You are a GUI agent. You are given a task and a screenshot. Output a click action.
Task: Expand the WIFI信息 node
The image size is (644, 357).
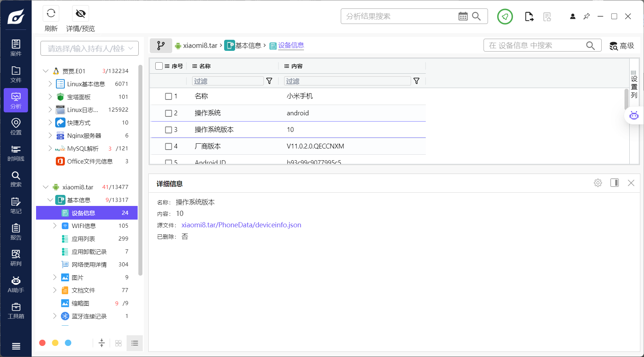point(55,226)
